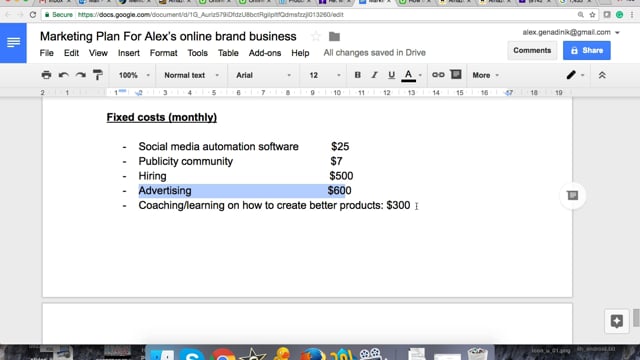
Task: Expand the More toolbar options
Action: click(485, 75)
